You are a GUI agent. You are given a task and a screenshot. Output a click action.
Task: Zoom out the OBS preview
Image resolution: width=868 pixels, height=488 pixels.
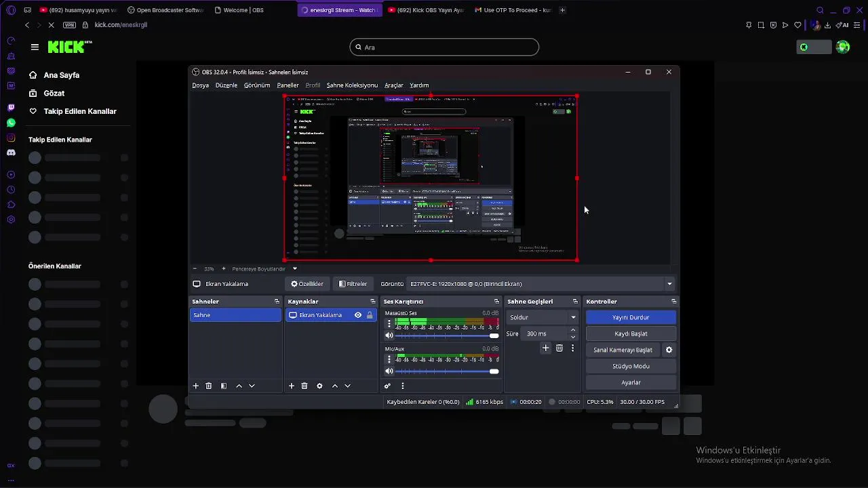(x=195, y=268)
